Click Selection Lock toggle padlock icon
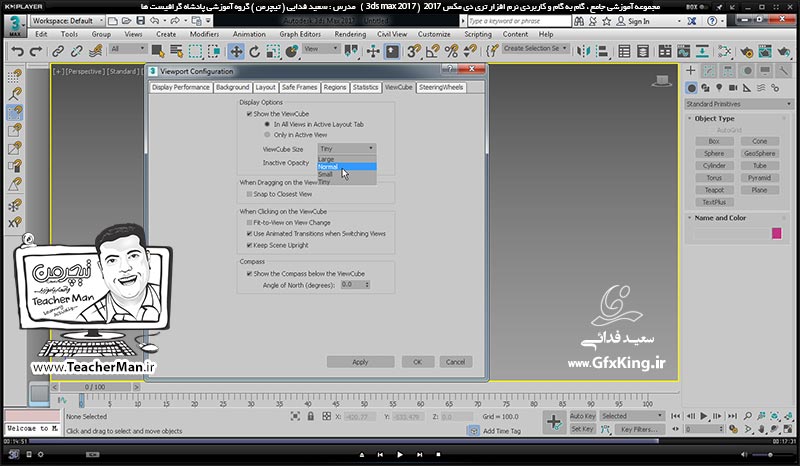Viewport: 800px width, 466px height. tap(311, 416)
